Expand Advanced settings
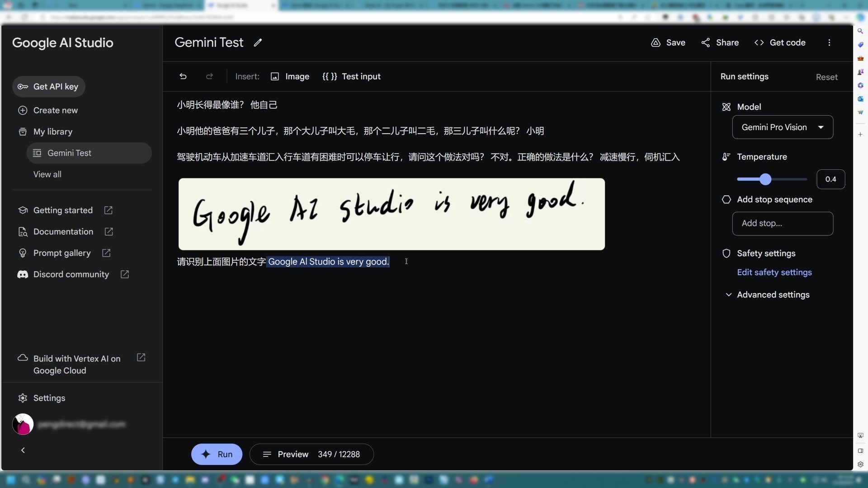Image resolution: width=868 pixels, height=488 pixels. click(x=768, y=295)
